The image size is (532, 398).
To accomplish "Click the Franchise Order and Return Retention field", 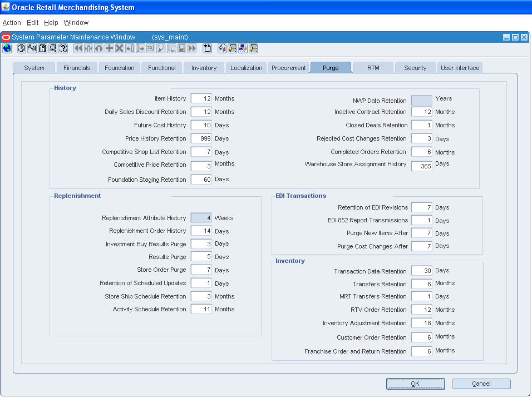I will (422, 351).
